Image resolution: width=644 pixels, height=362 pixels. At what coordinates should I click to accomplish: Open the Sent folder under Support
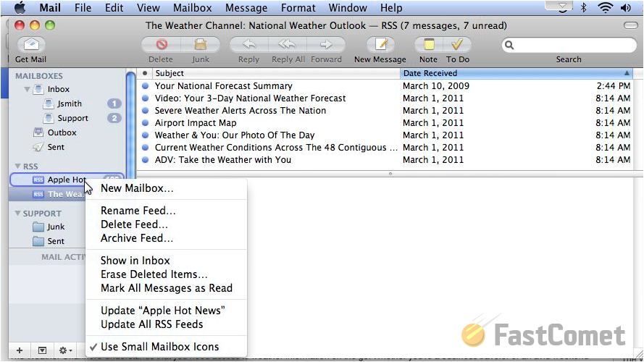pos(56,241)
